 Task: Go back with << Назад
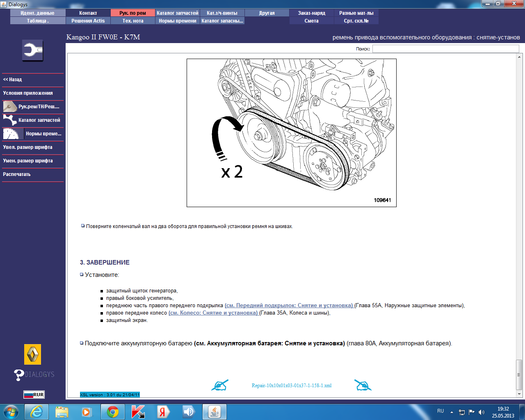33,80
